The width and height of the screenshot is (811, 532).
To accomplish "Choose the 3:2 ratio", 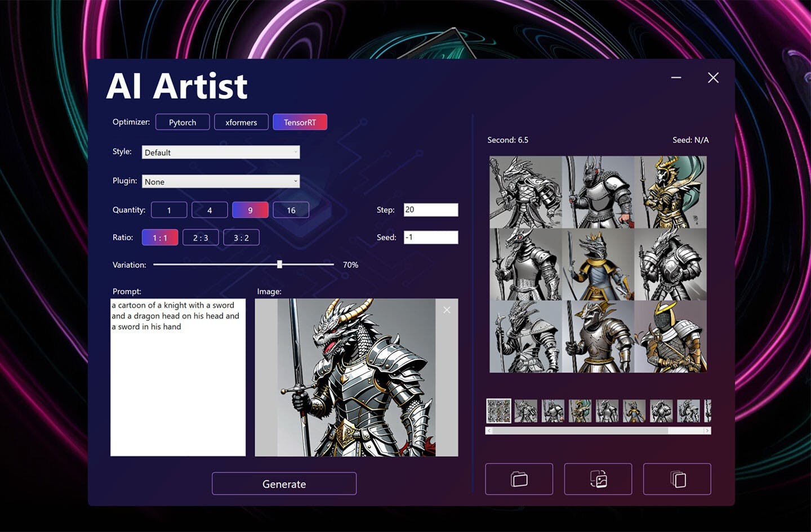I will coord(241,238).
